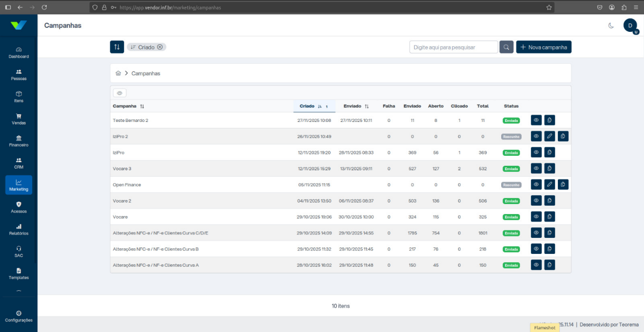This screenshot has height=332, width=644.
Task: Create a Nova campanha
Action: coord(543,47)
